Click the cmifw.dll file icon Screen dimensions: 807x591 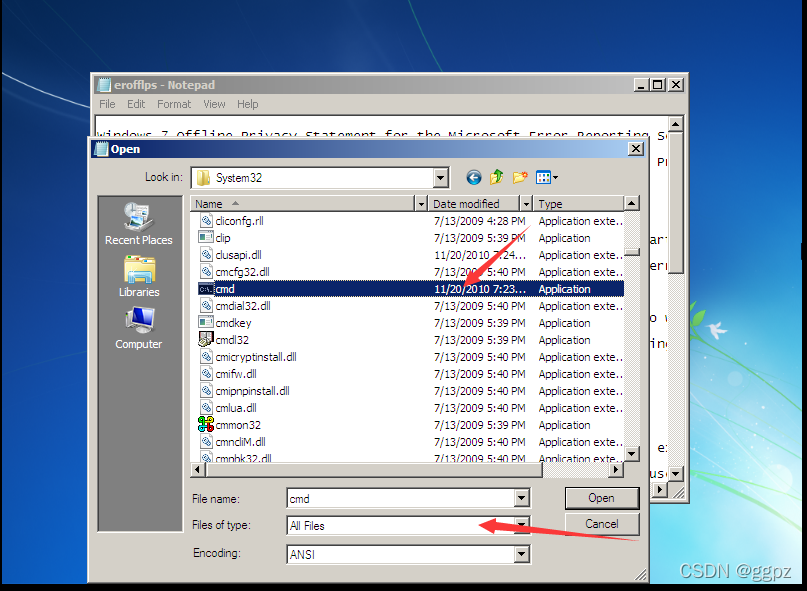(206, 373)
